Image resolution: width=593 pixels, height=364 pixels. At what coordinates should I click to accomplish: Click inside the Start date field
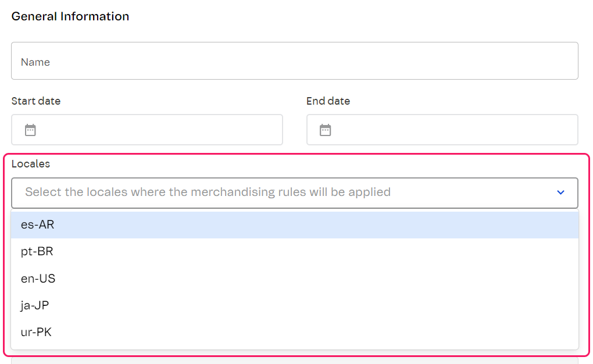pos(157,130)
